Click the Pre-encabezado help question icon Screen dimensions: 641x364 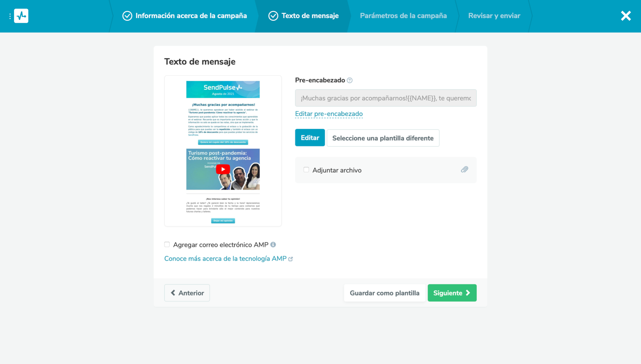[350, 80]
